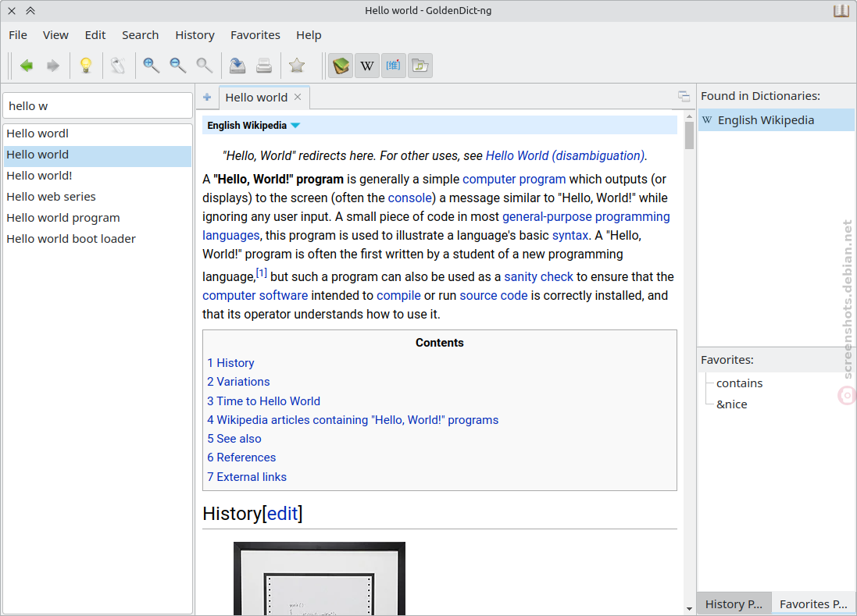This screenshot has height=616, width=857.
Task: Switch to the History Pane tab
Action: 734,604
